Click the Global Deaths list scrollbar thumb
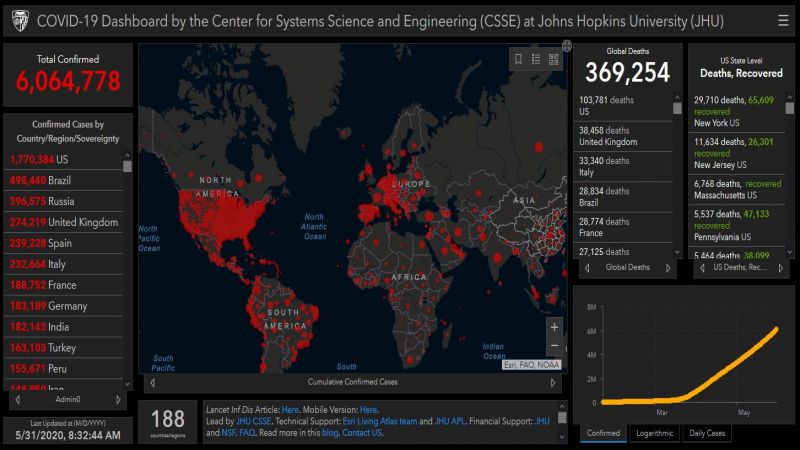 (x=677, y=108)
